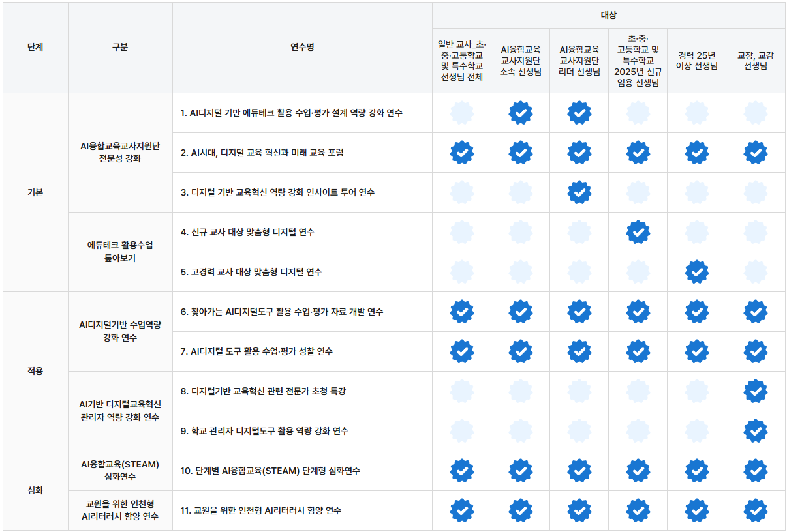Click the 심화 stage cell
This screenshot has height=532, width=787.
(35, 490)
